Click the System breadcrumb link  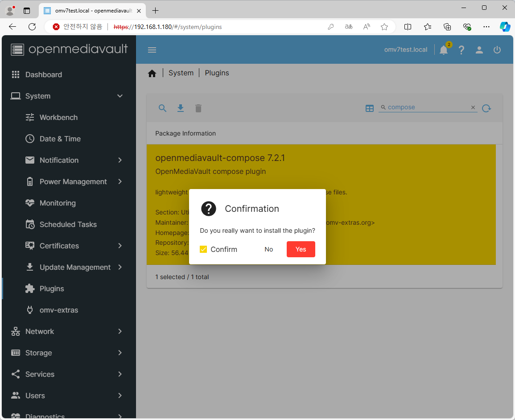click(181, 73)
